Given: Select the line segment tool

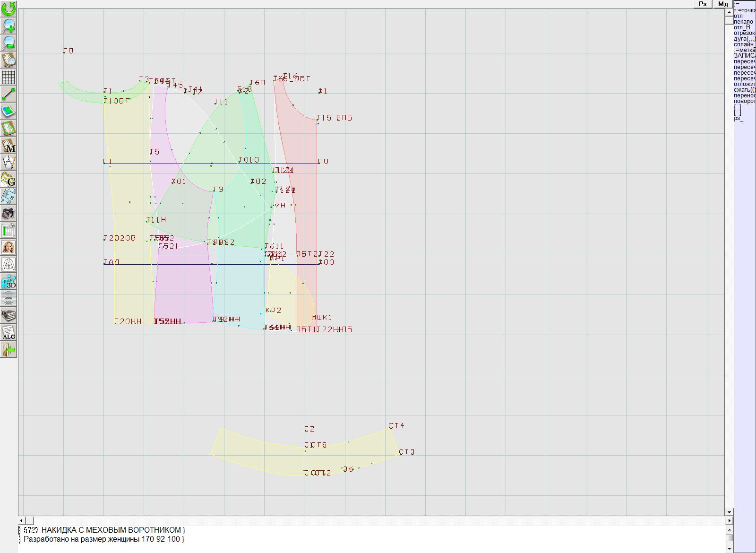Looking at the screenshot, I should coord(9,94).
